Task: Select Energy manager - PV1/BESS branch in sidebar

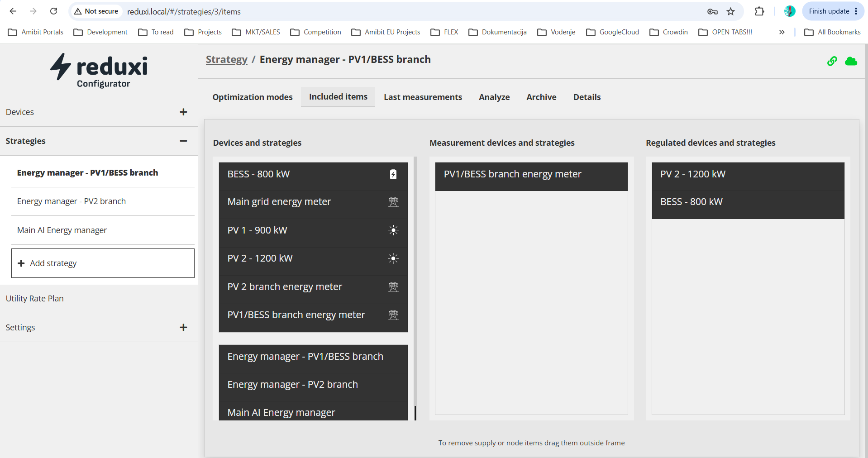Action: pos(103,173)
